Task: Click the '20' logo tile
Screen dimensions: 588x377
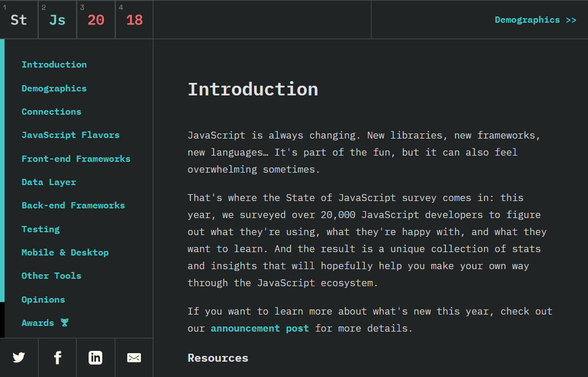Action: click(96, 19)
